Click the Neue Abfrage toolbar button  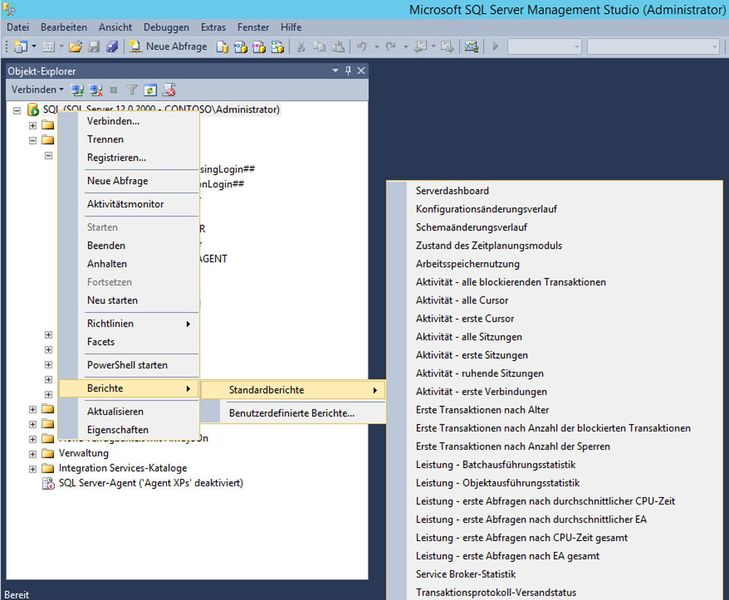coord(168,46)
